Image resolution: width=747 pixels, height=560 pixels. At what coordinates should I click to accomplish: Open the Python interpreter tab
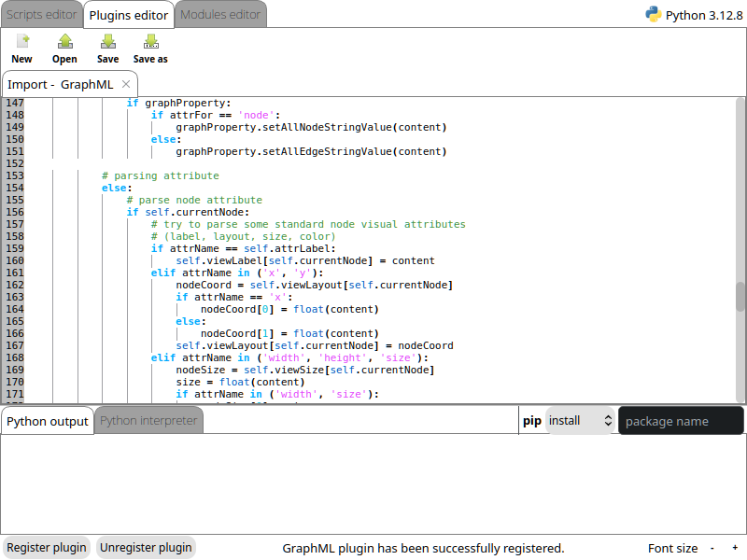pyautogui.click(x=148, y=421)
